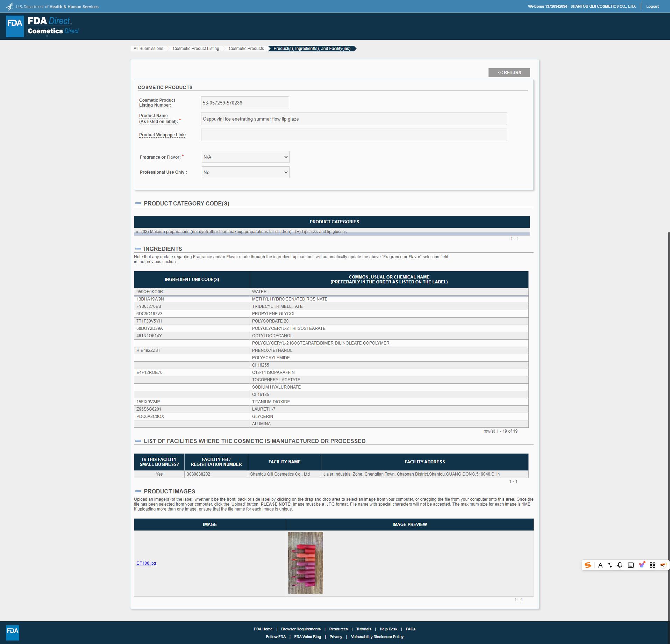Click the FDA logo in the header
The image size is (670, 644).
tap(15, 26)
